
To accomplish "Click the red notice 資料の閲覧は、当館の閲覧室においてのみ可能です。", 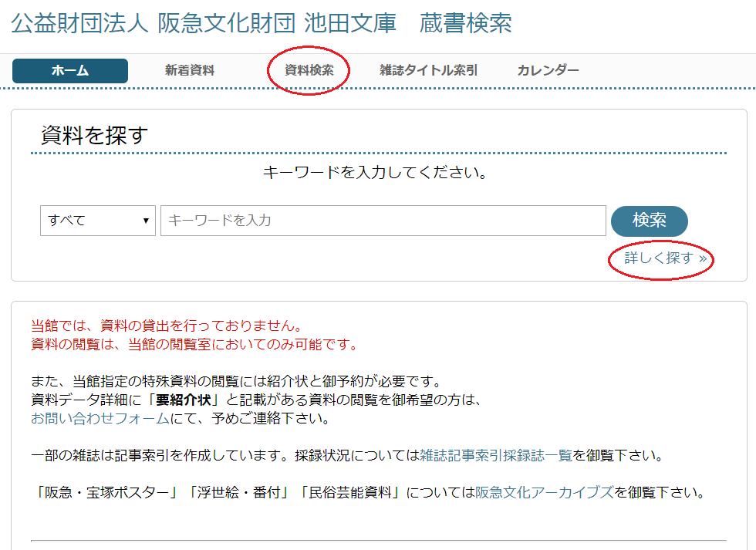I will point(194,345).
